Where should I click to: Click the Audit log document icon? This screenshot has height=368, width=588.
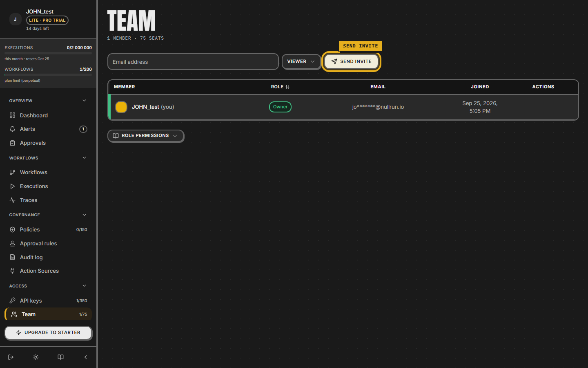(12, 257)
